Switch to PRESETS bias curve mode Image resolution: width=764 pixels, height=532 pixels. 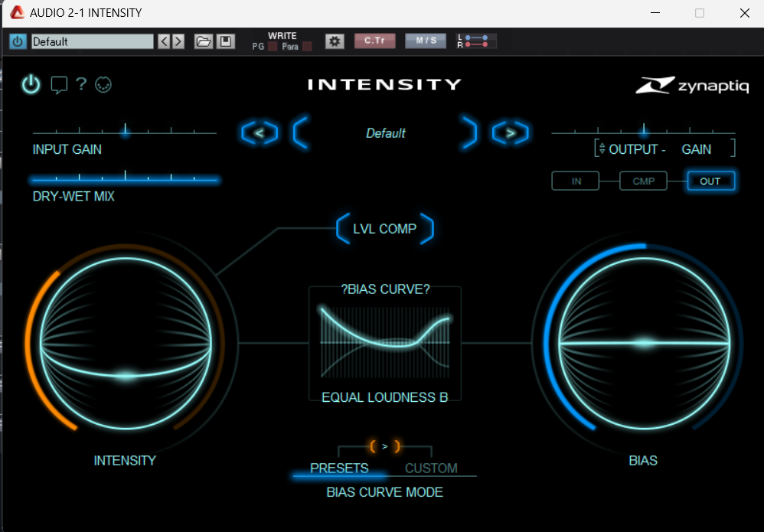[x=339, y=468]
